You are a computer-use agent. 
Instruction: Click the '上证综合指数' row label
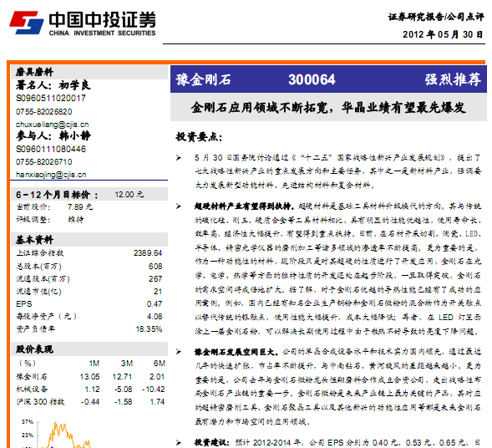pyautogui.click(x=40, y=252)
